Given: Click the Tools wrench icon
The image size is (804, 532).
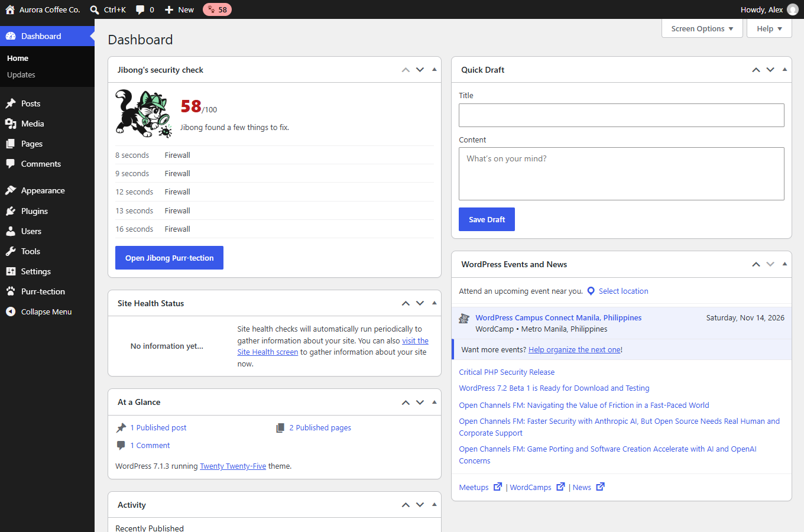Looking at the screenshot, I should click(11, 251).
